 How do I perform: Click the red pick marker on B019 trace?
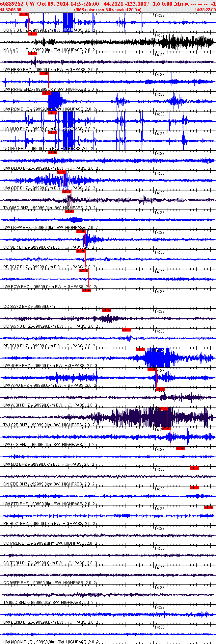pos(126,330)
